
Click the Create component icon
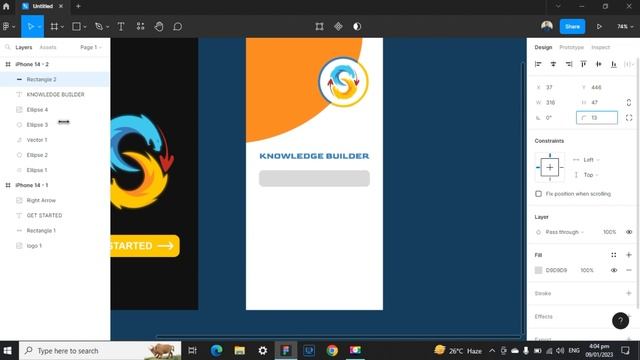click(338, 27)
